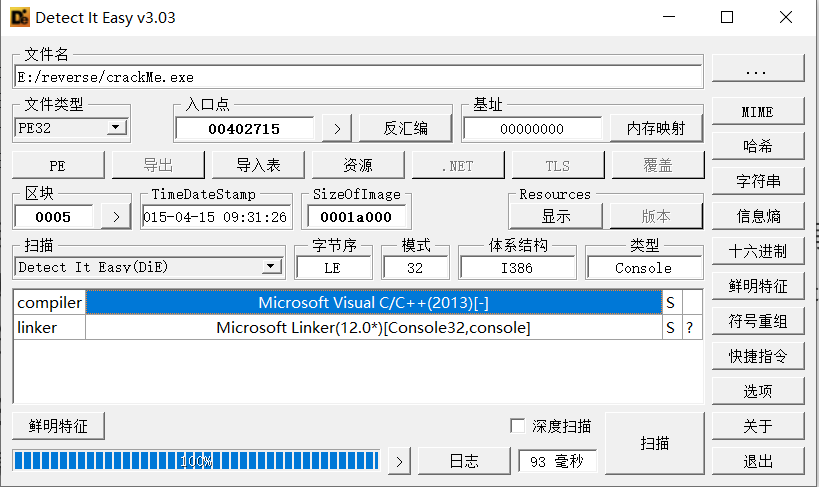The image size is (819, 487).
Task: Open the 关于 about dialog
Action: (757, 426)
